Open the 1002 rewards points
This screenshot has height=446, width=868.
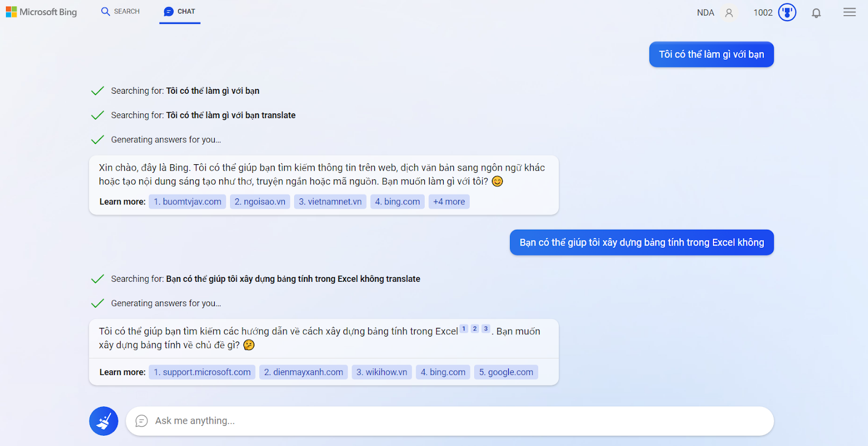763,12
